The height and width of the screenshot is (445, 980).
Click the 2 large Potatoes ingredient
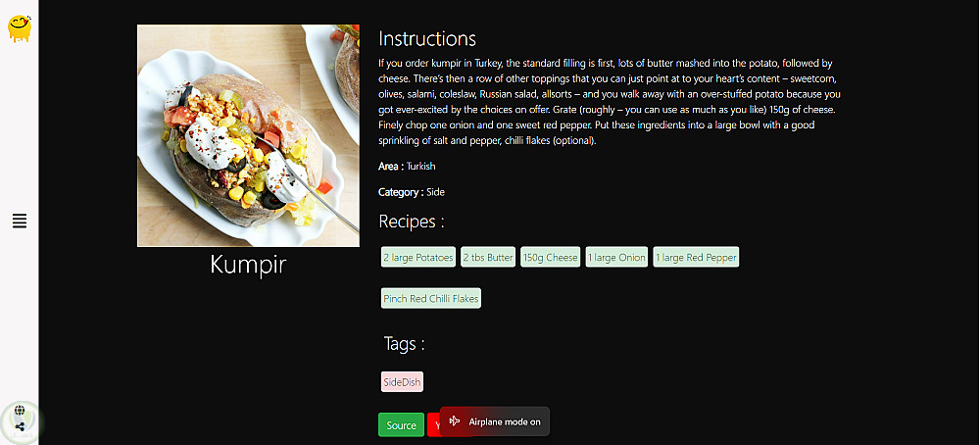coord(418,258)
